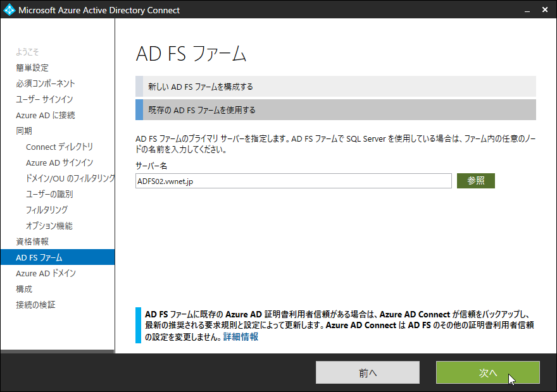Select 既存の AD FS ファームを使用する option
This screenshot has height=392, width=557.
click(335, 109)
